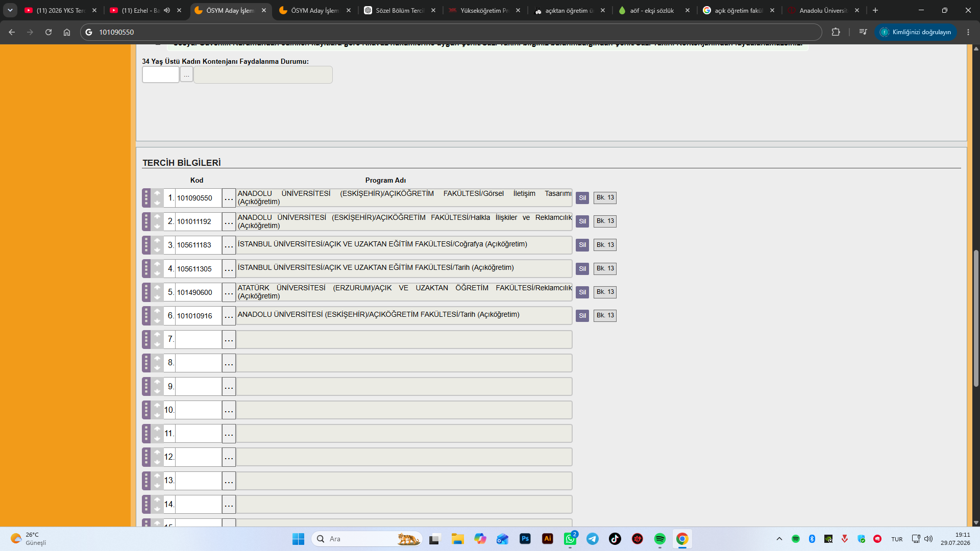Click the TERCİH BİLGİLERİ heading
The image size is (980, 551).
pyautogui.click(x=182, y=163)
